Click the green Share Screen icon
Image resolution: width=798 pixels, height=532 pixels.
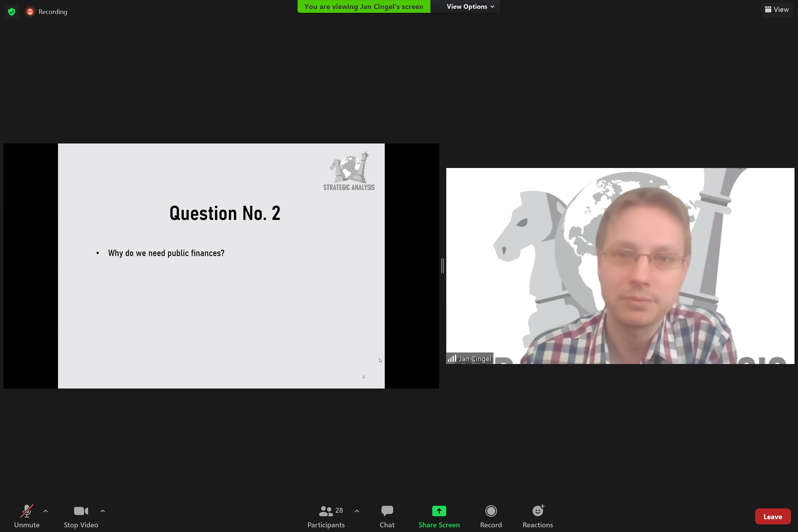pos(439,511)
